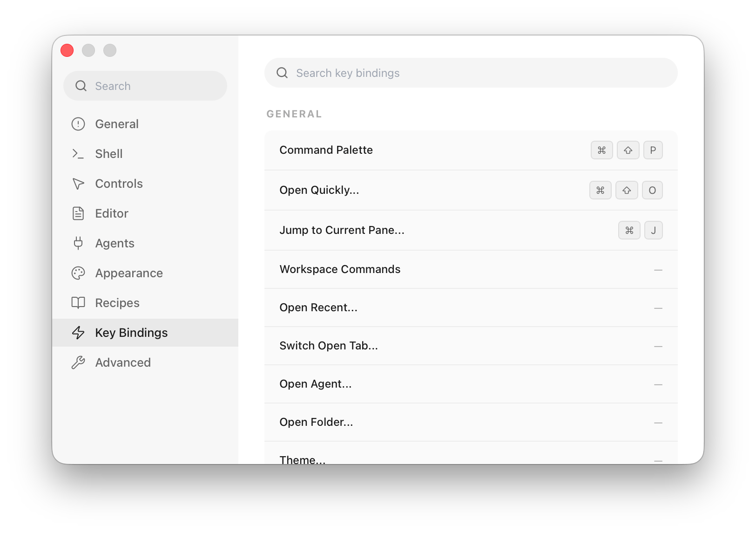The height and width of the screenshot is (533, 756).
Task: Click the Command key of Open Quickly shortcut
Action: pos(601,190)
